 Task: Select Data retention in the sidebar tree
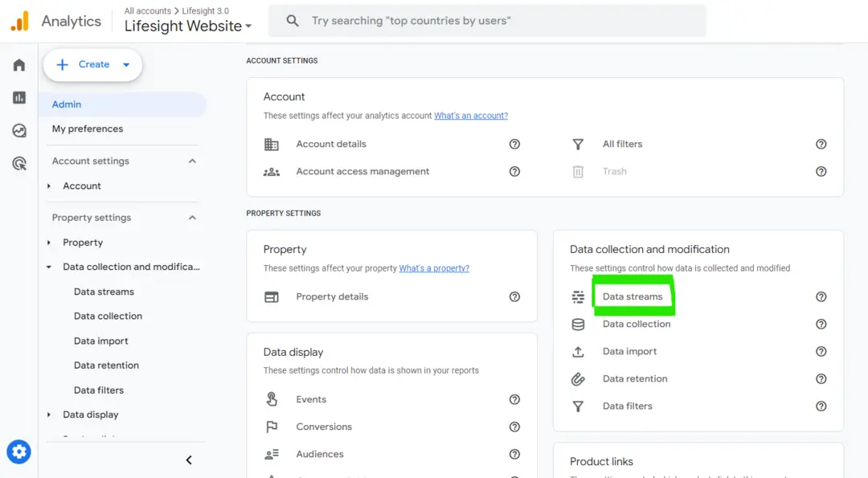pyautogui.click(x=106, y=366)
